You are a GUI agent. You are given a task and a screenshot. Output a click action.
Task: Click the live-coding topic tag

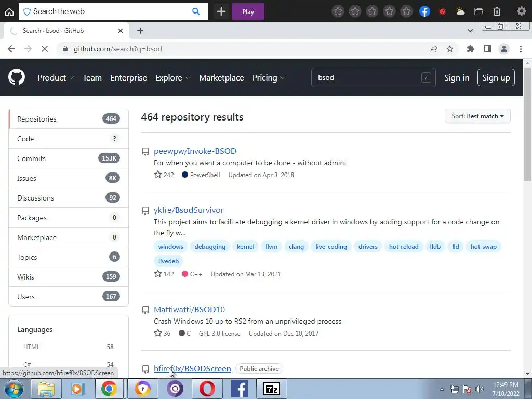click(331, 247)
